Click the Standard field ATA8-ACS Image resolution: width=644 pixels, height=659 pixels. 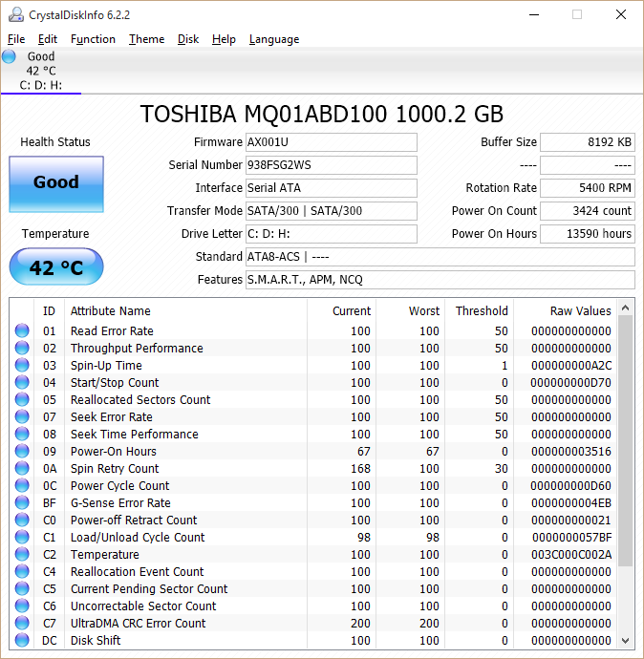(x=440, y=256)
